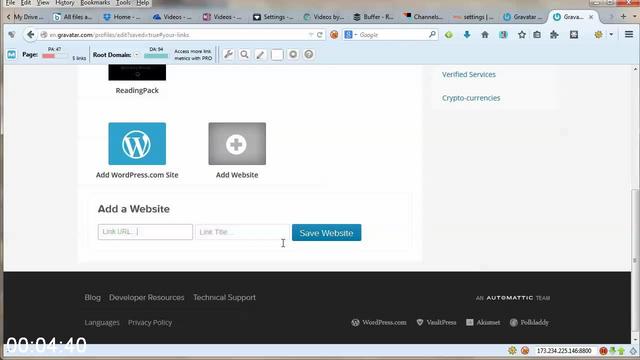Click the yellow gear extension icon
This screenshot has width=640, height=360.
click(x=598, y=35)
